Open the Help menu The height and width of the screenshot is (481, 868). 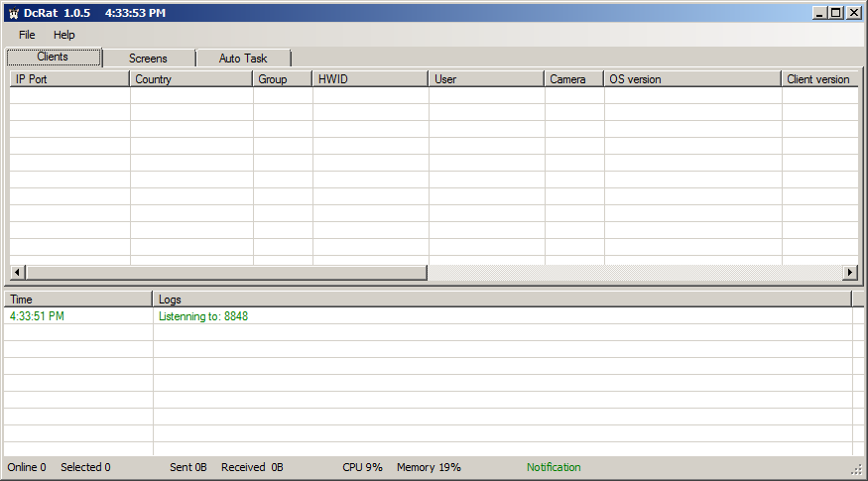click(64, 35)
